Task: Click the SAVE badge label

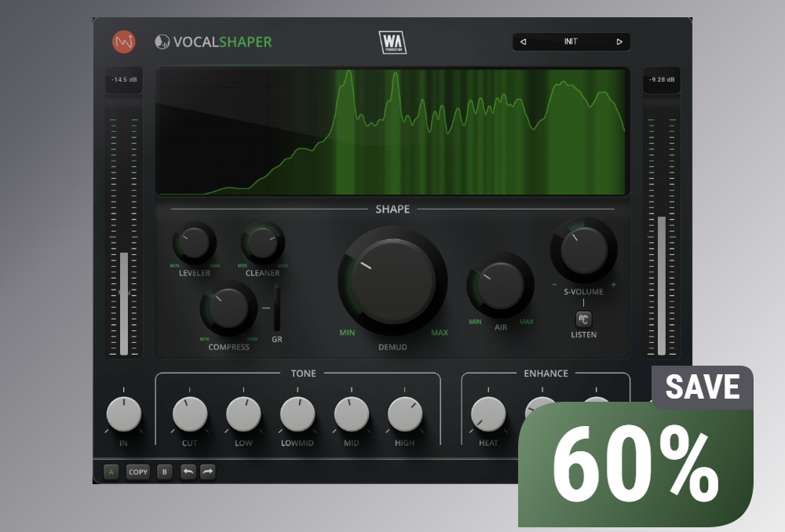Action: tap(703, 387)
